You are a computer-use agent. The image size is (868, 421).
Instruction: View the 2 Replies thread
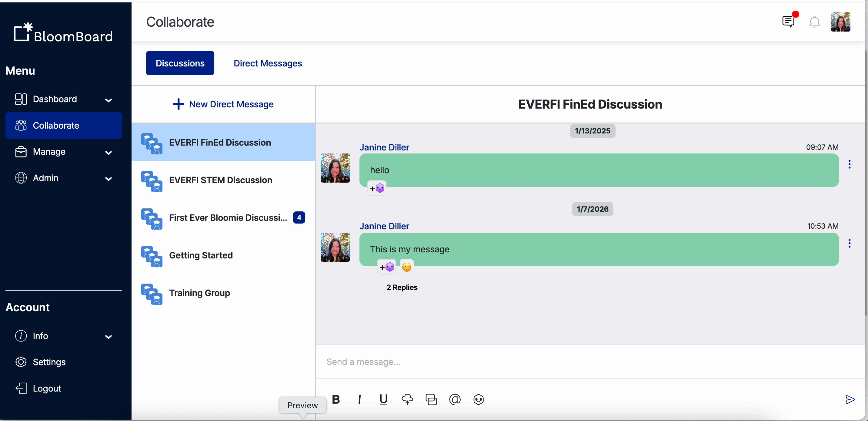402,288
